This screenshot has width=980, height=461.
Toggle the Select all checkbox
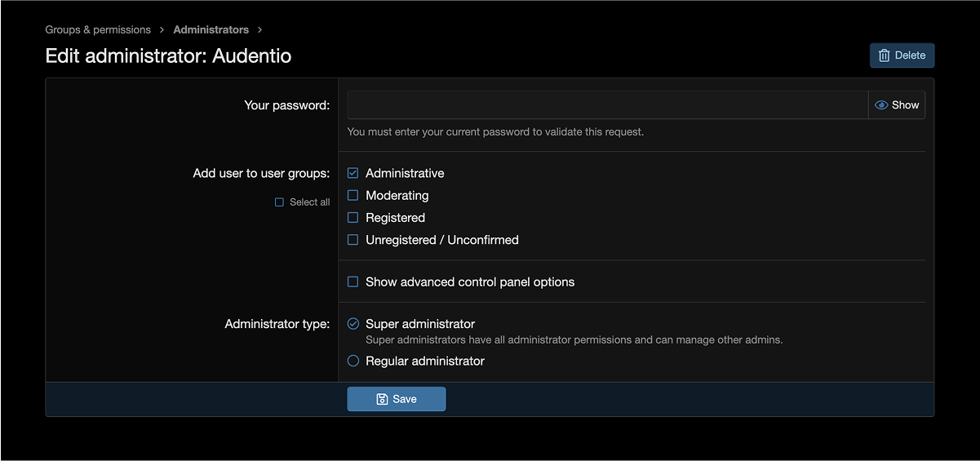point(280,202)
